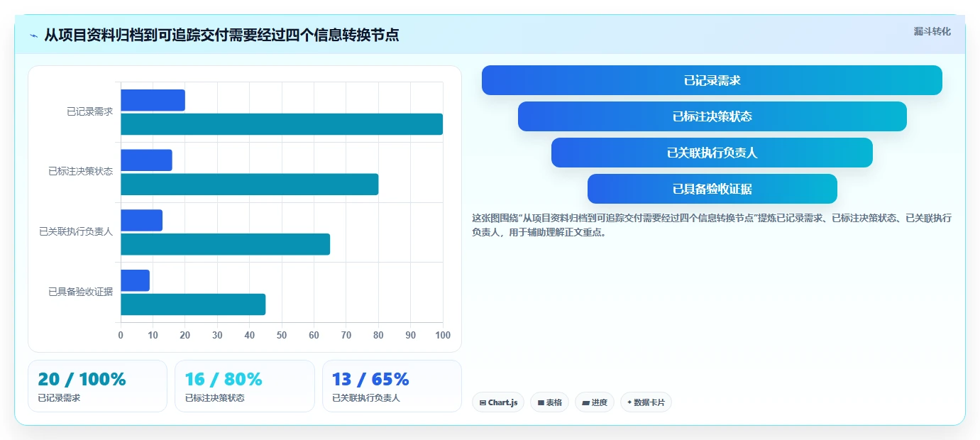Click the card title starting 从项目资料归档
This screenshot has height=440, width=980.
point(221,35)
